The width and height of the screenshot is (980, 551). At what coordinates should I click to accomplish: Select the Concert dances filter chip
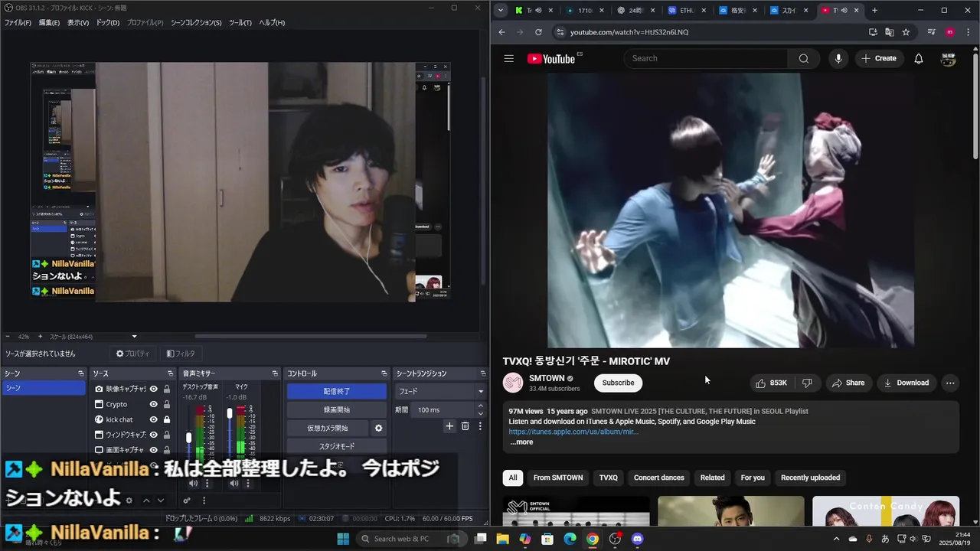tap(658, 478)
